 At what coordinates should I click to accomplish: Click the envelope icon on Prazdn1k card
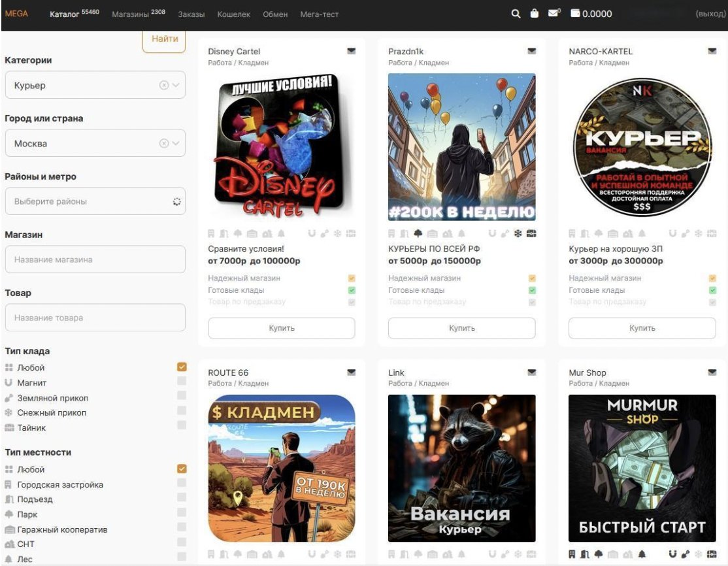point(532,51)
